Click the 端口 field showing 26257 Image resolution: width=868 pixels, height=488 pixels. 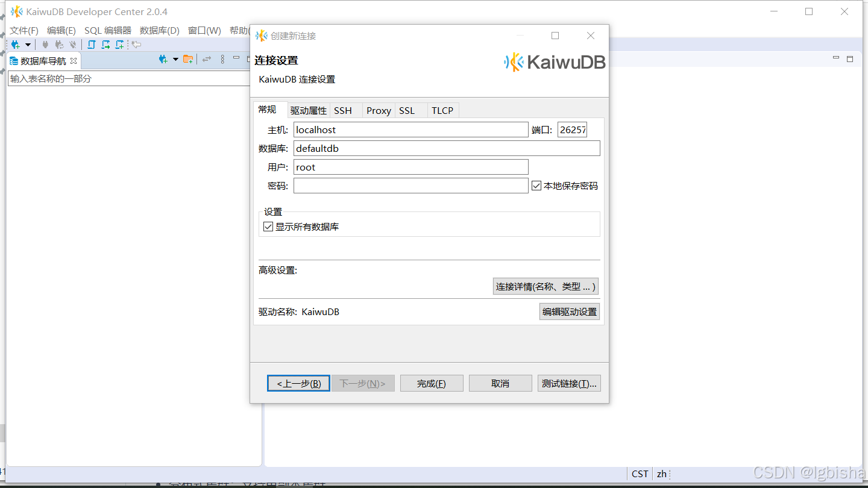click(x=572, y=130)
